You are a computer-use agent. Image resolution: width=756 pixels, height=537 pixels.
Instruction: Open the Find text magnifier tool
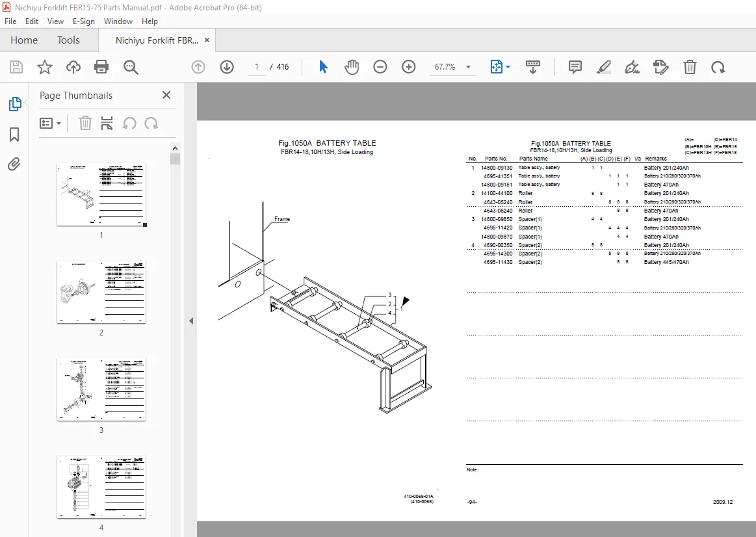coord(131,67)
